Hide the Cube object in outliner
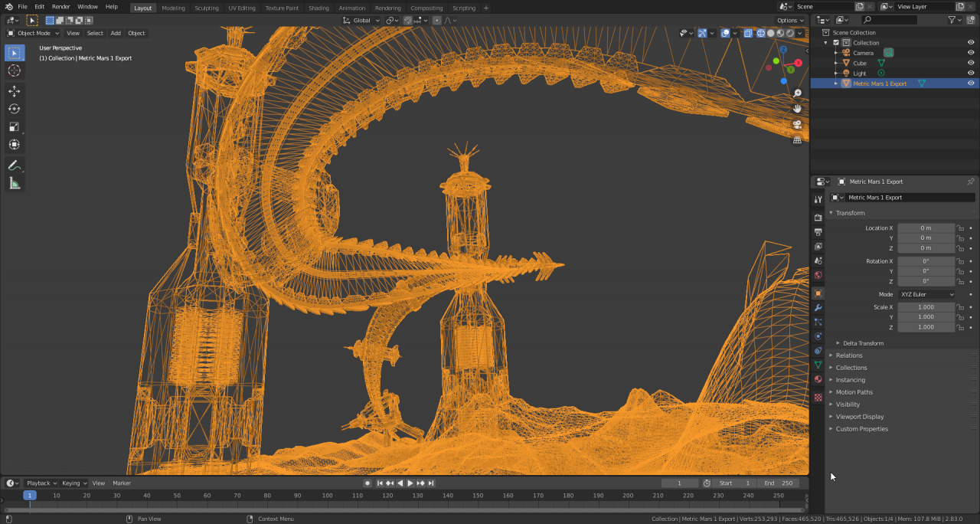This screenshot has height=524, width=980. point(971,64)
